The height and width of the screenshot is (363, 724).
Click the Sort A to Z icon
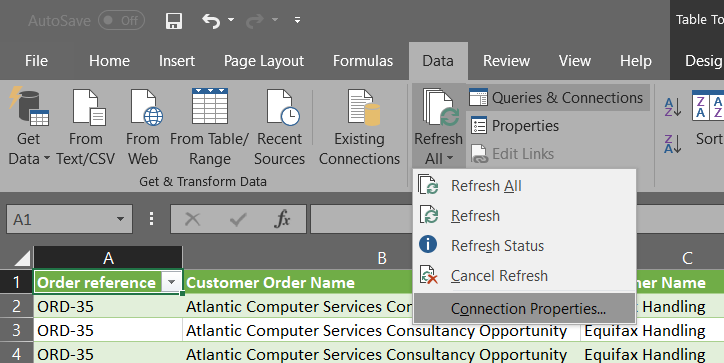tap(672, 107)
